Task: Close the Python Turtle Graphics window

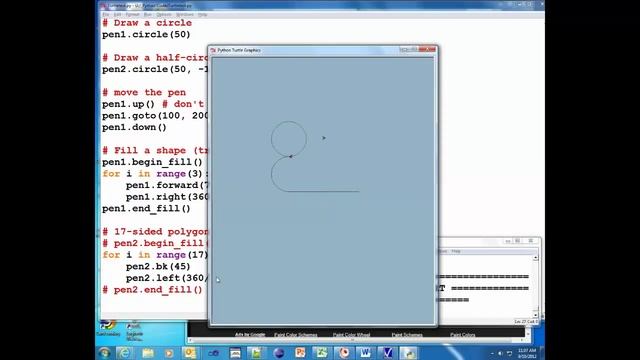Action: 428,50
